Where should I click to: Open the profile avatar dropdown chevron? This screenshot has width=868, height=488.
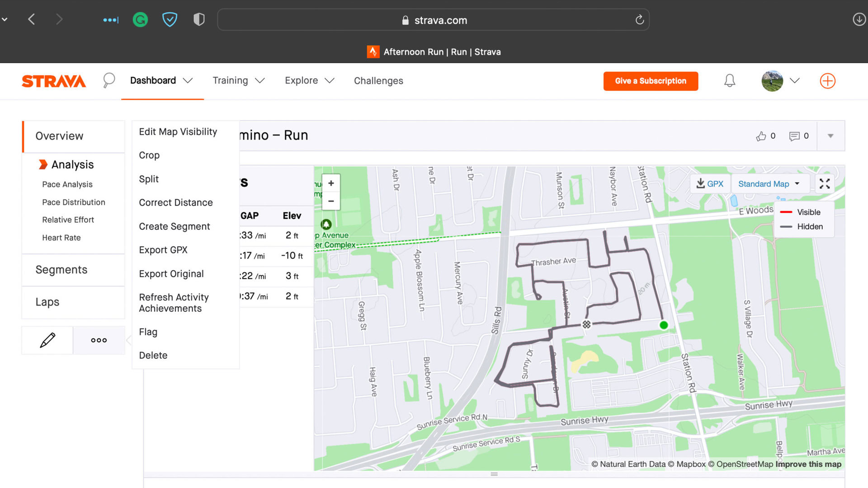tap(794, 80)
